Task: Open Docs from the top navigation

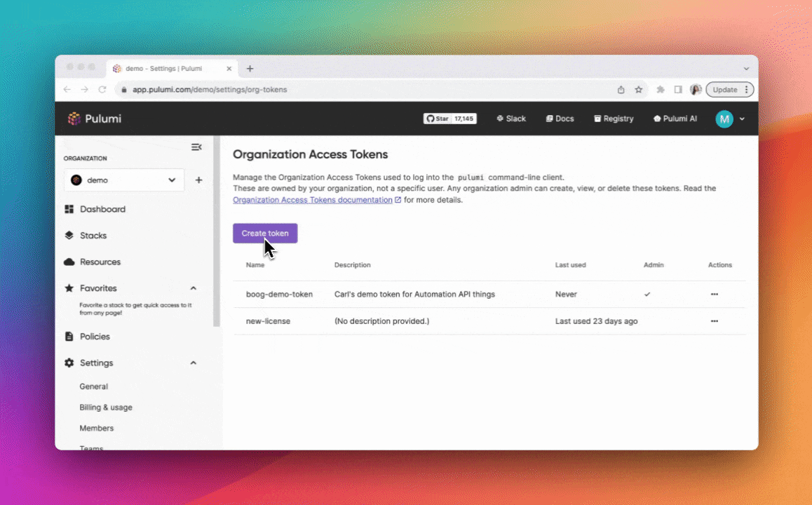Action: click(x=560, y=119)
